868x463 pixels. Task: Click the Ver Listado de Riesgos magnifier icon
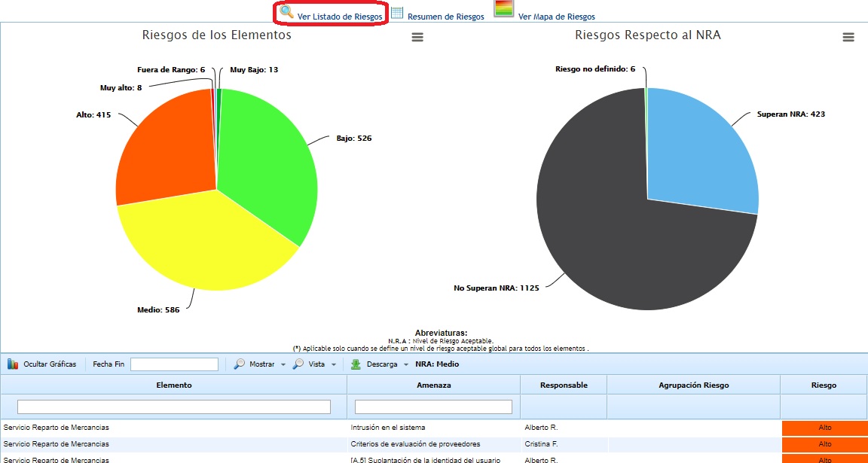pyautogui.click(x=287, y=13)
